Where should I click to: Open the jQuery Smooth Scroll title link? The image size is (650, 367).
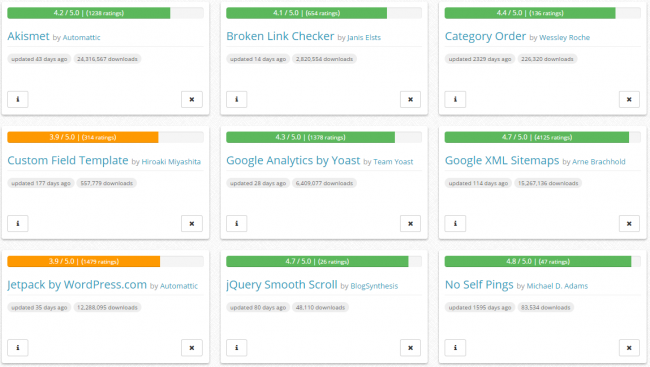pos(282,284)
